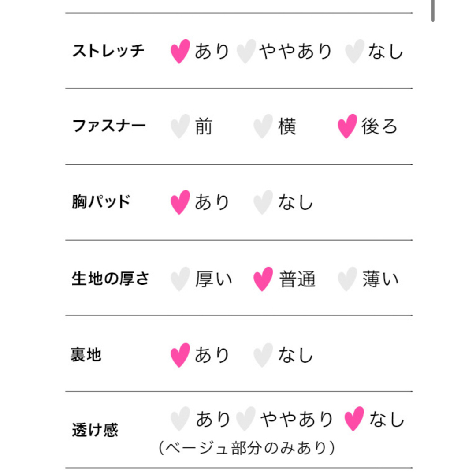Select the gray heart for 胸パッド なし
The width and height of the screenshot is (476, 476).
[263, 202]
